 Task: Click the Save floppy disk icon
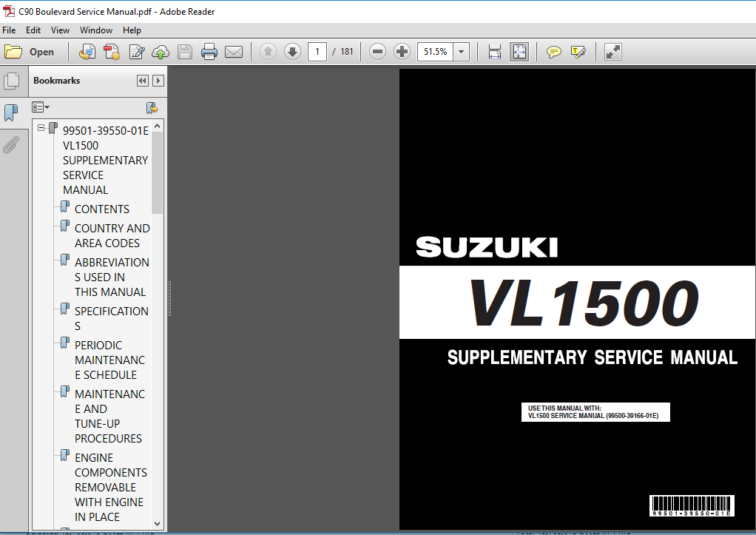tap(185, 52)
